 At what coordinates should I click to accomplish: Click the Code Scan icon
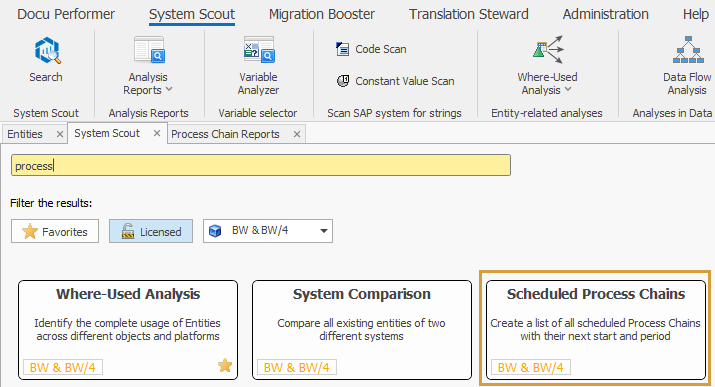click(x=342, y=49)
